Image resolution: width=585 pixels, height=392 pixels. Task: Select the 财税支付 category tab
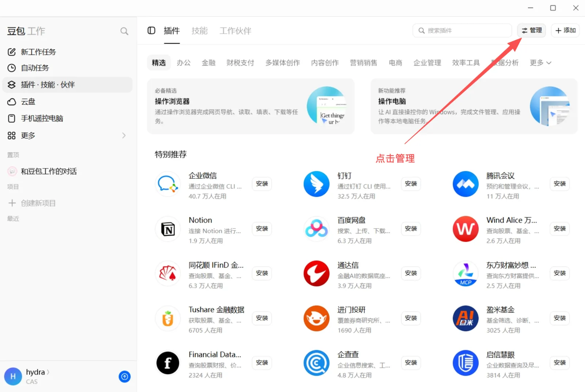[240, 63]
